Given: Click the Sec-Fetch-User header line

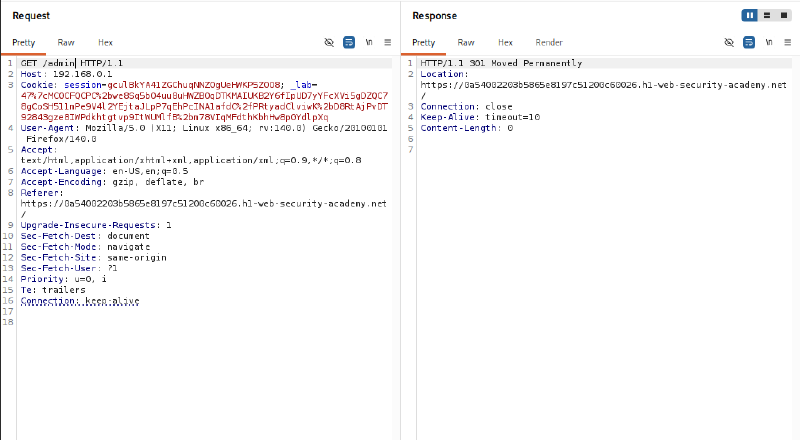Looking at the screenshot, I should click(x=69, y=268).
